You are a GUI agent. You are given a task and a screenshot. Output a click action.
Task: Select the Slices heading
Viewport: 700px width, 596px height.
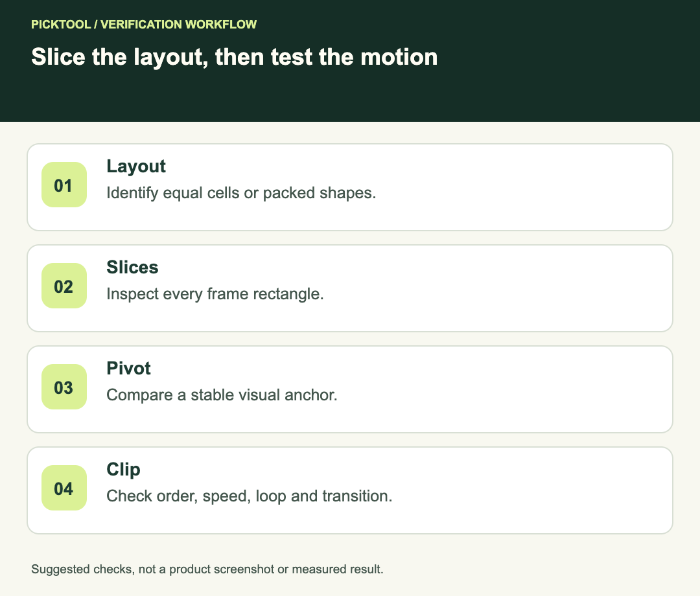tap(132, 267)
